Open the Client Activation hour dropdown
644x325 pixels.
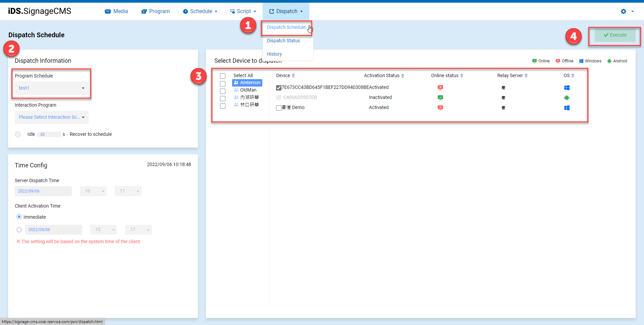click(104, 230)
